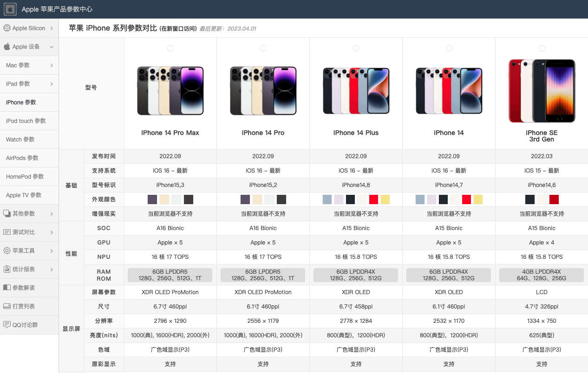Click iPhone 14 6GB LPDDR4X box
Screen dimensions: 588x373
pos(449,275)
